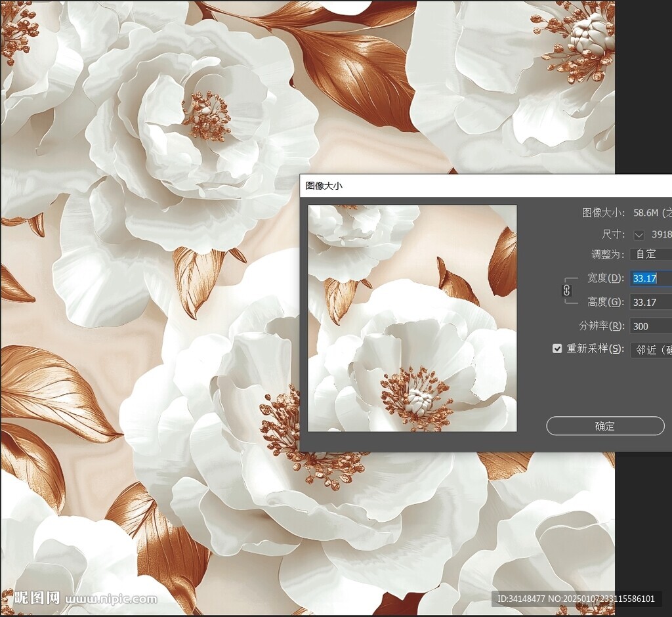Click the www.nipic.com watermark link
This screenshot has width=672, height=617.
pyautogui.click(x=111, y=599)
